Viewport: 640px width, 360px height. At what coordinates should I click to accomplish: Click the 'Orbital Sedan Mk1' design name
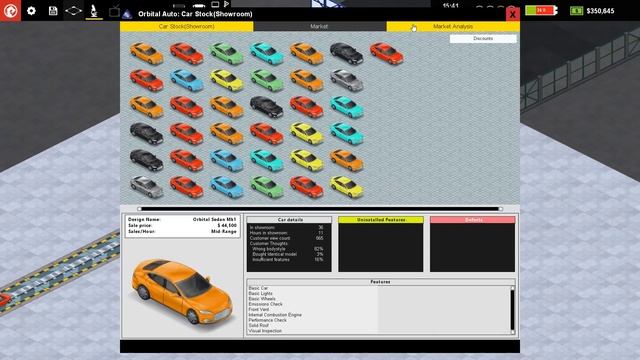coord(214,220)
